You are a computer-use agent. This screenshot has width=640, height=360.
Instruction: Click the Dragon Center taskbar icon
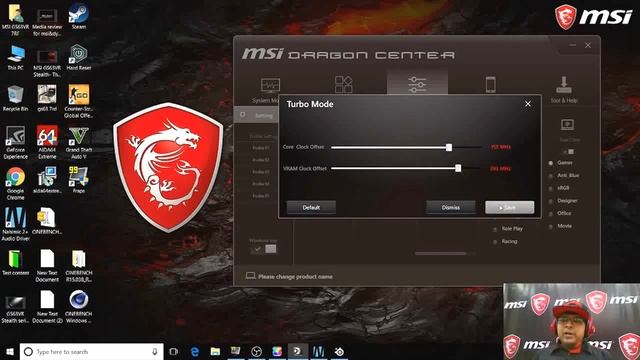click(297, 351)
